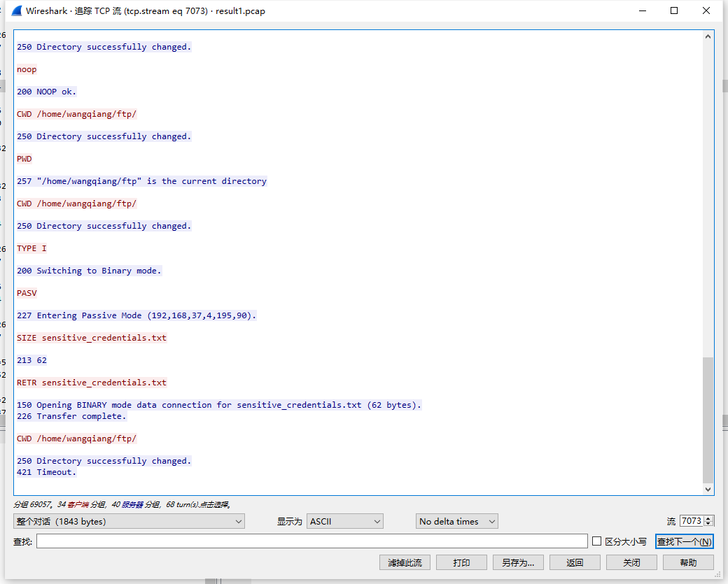Open the No delta times dropdown

point(456,521)
